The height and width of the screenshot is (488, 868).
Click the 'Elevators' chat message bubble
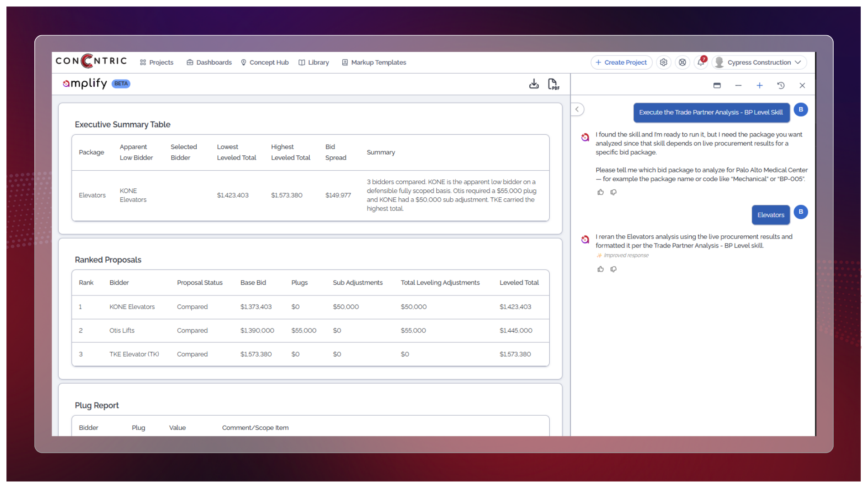[x=771, y=215]
